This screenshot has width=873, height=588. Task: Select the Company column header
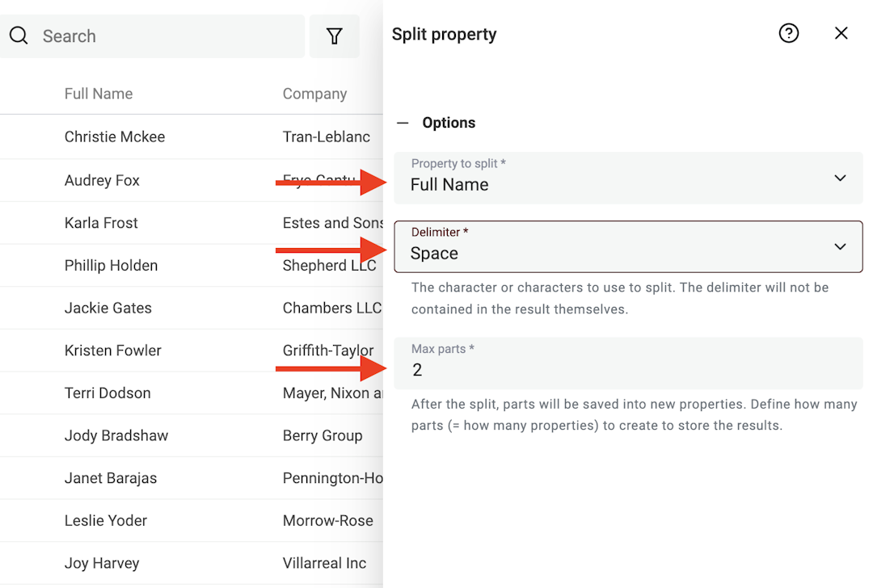click(x=314, y=94)
